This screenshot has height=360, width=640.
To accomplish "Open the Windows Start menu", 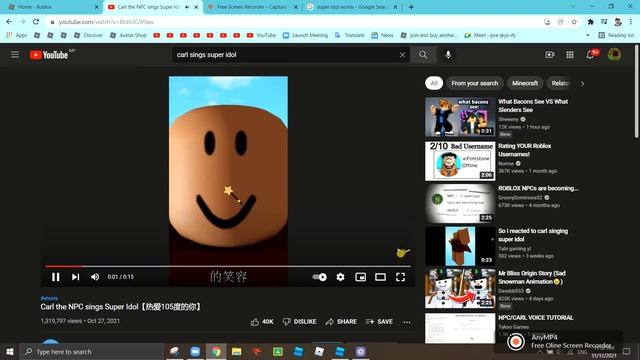I will [x=10, y=351].
